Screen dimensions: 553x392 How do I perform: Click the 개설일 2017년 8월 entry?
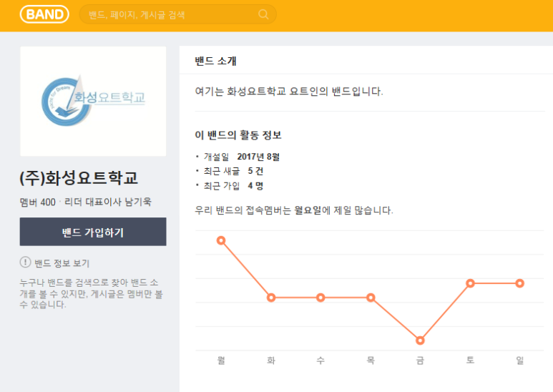click(x=242, y=157)
